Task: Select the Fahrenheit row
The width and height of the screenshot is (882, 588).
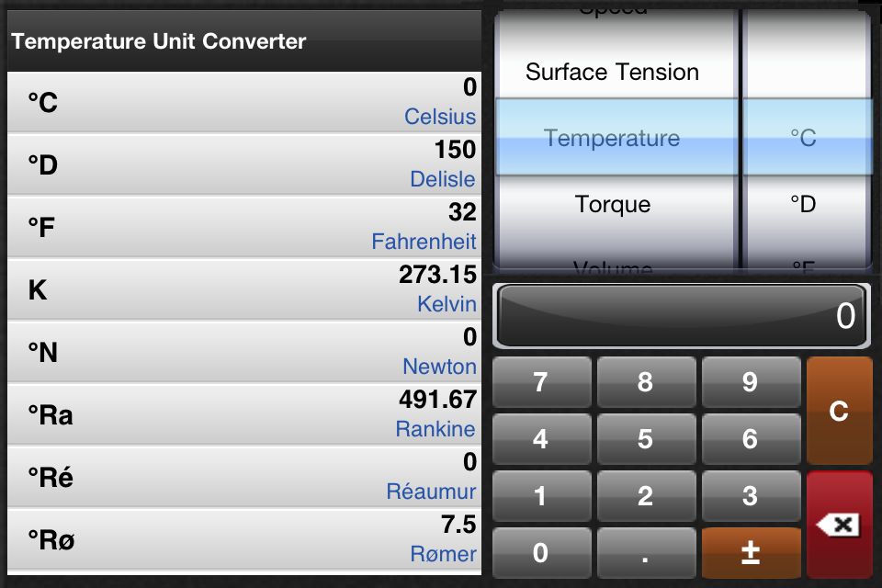Action: click(244, 227)
